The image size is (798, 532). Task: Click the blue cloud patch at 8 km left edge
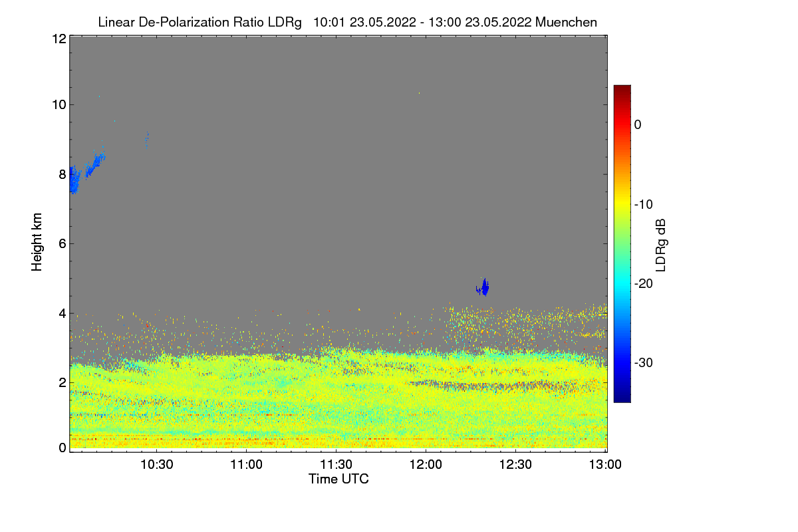(74, 180)
